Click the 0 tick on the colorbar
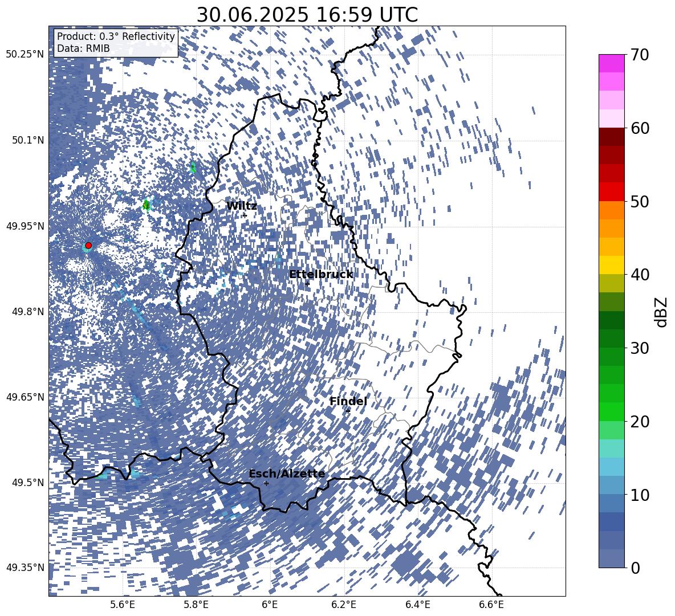 [x=636, y=568]
